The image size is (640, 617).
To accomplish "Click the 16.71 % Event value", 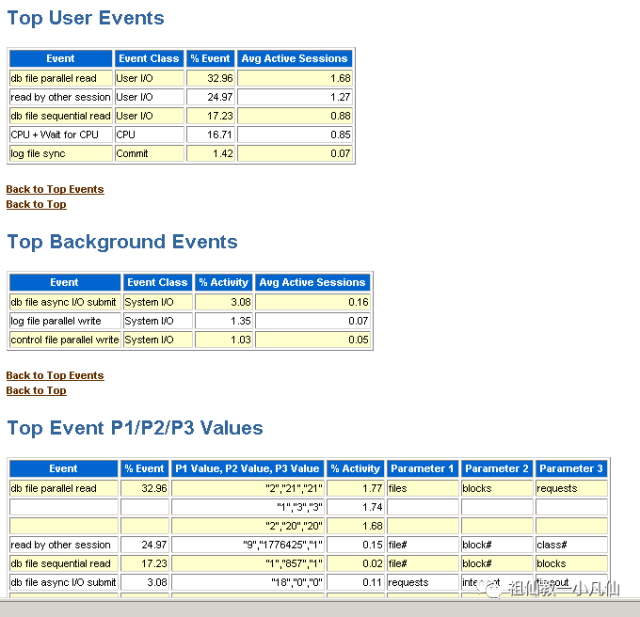I will (x=211, y=135).
